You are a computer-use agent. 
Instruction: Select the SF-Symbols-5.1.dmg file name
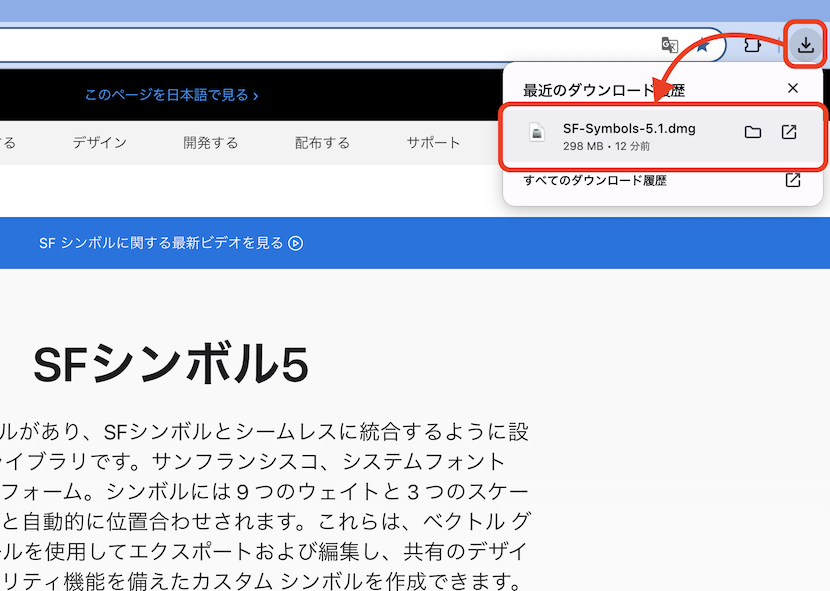click(x=629, y=128)
